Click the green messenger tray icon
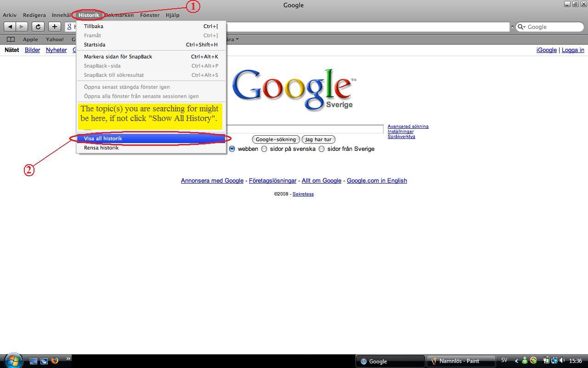 [x=524, y=361]
